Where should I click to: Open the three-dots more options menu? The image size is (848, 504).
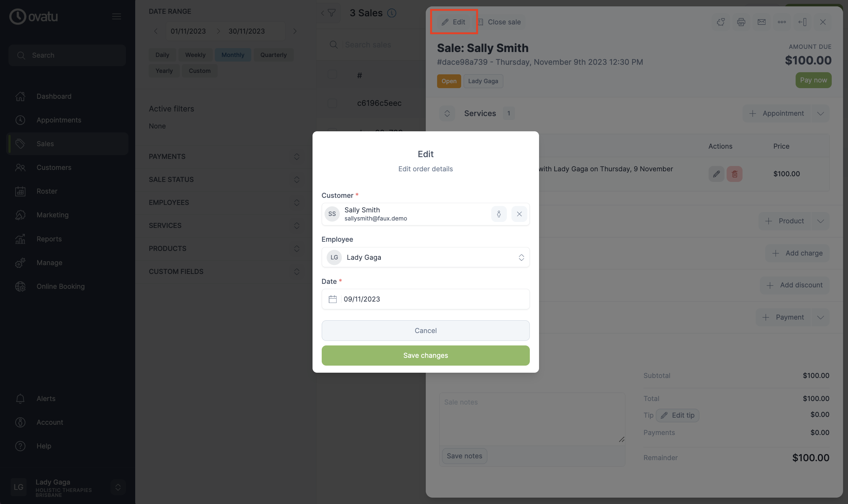pyautogui.click(x=782, y=22)
